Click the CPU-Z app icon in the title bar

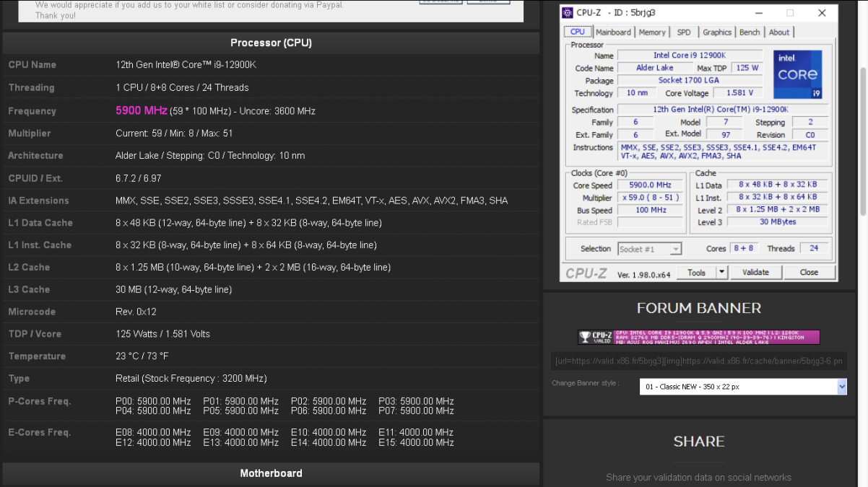(568, 13)
